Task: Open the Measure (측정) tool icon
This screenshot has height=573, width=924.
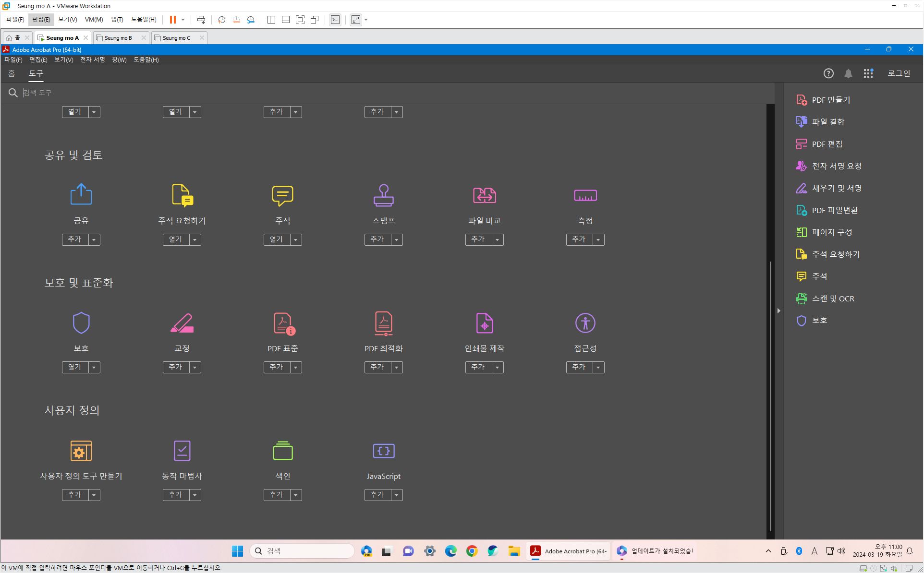Action: click(585, 195)
